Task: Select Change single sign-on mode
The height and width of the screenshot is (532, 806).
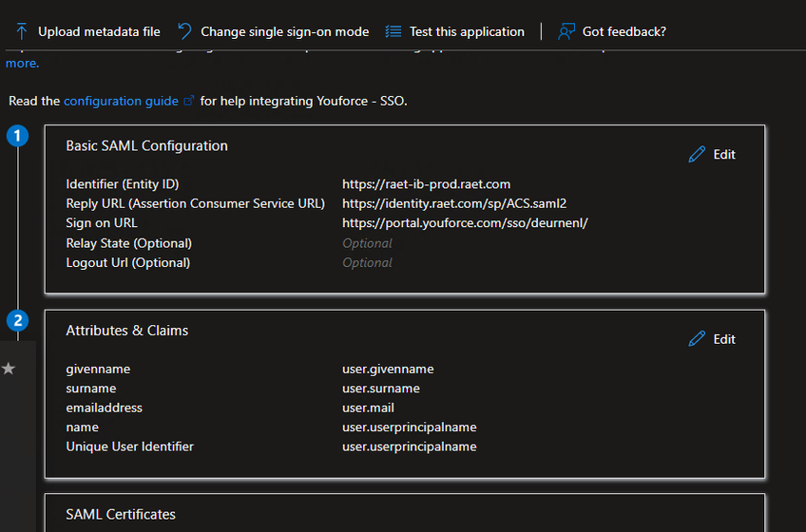Action: point(284,31)
